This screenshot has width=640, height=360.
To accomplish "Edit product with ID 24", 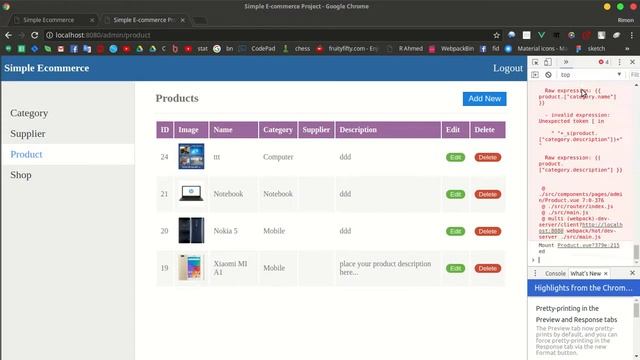I will point(456,157).
